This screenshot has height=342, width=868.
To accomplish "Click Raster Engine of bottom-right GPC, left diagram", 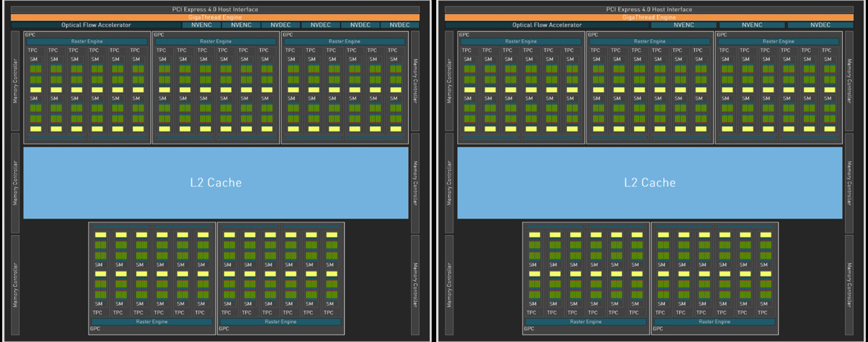I will click(x=280, y=321).
